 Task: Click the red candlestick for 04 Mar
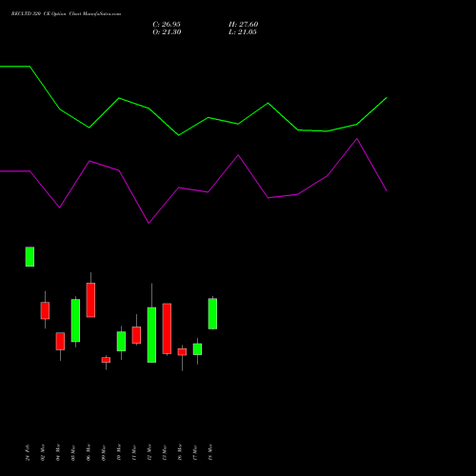point(60,342)
